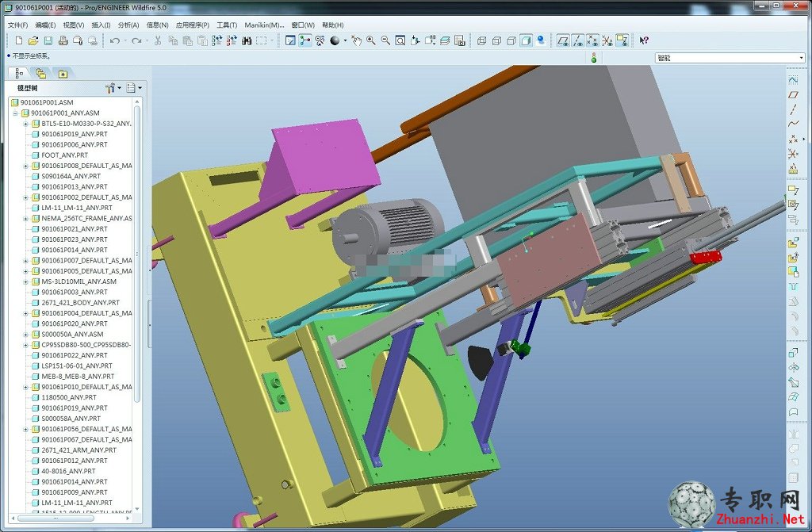This screenshot has width=812, height=532.
Task: Open the Layers icon in the toolbar
Action: click(445, 40)
